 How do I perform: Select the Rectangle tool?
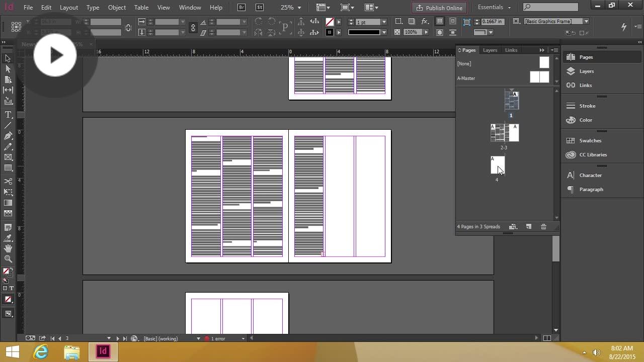8,168
